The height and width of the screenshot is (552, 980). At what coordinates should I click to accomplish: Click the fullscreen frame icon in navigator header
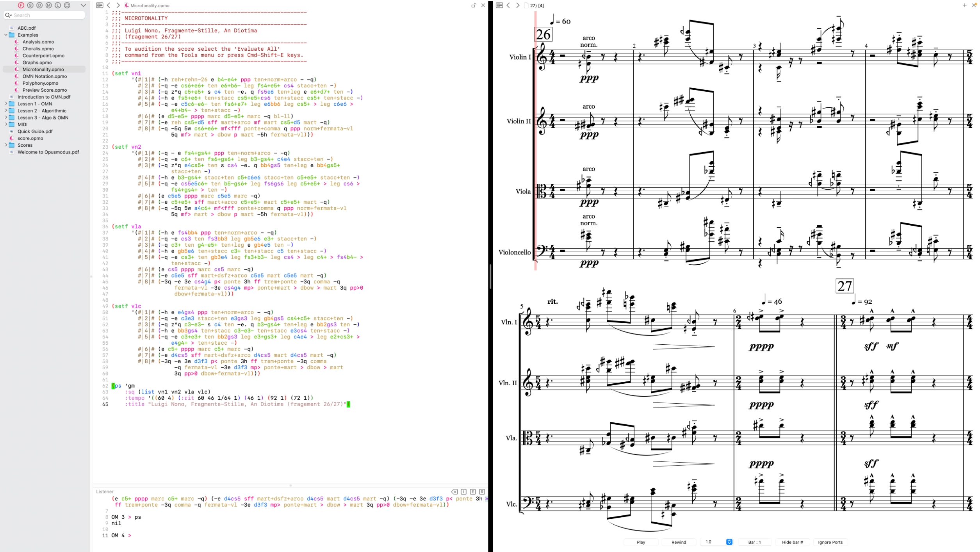pyautogui.click(x=67, y=5)
